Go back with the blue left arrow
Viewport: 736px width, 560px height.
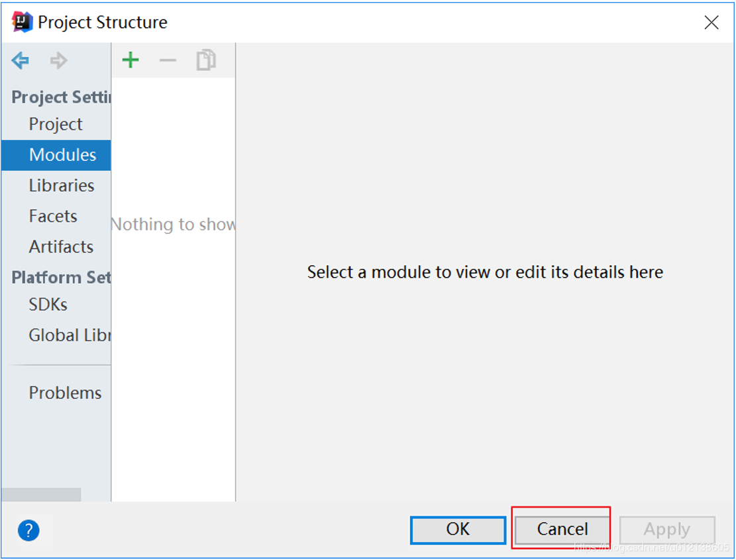click(20, 60)
